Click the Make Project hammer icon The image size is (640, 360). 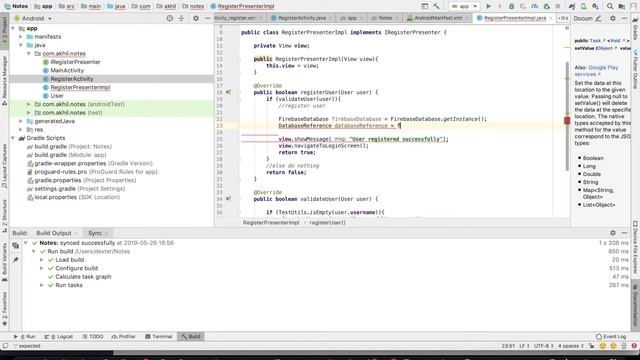point(436,6)
